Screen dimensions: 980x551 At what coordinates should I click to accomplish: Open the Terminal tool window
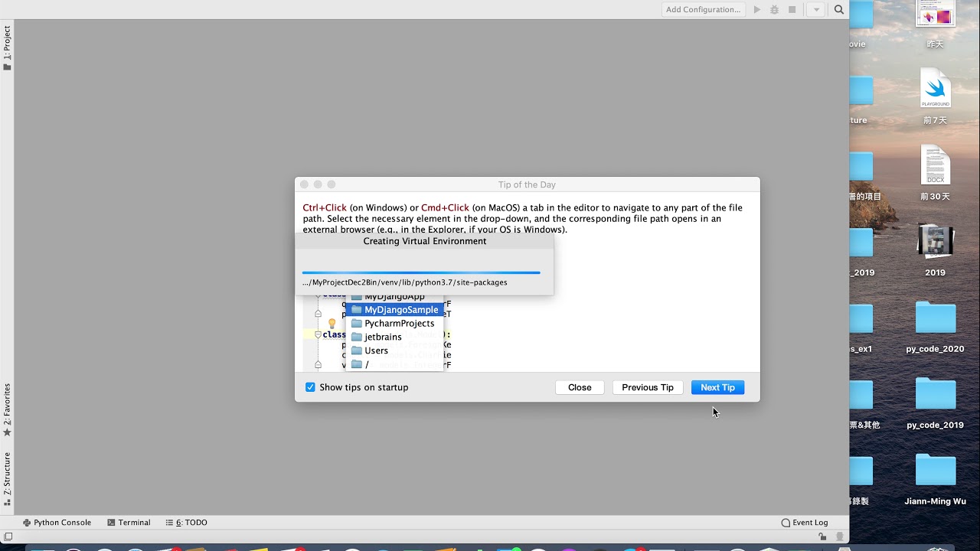click(129, 523)
